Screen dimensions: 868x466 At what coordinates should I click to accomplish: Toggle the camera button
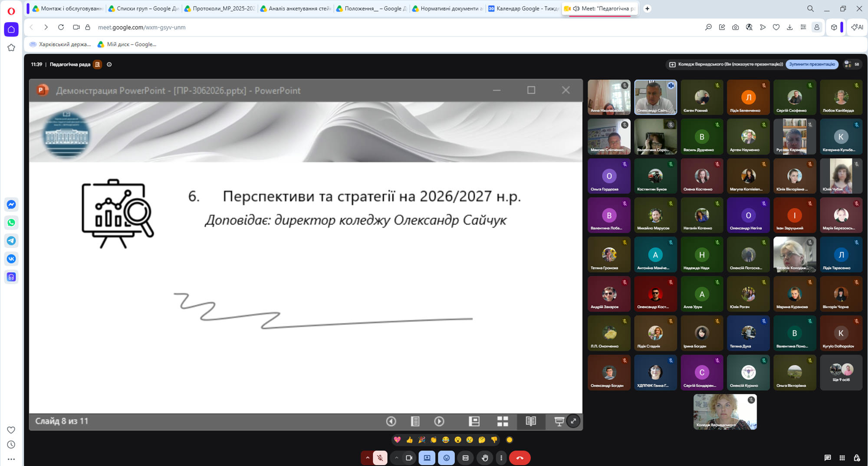point(409,458)
